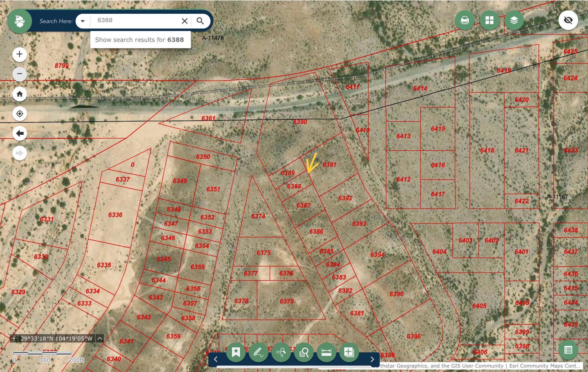Viewport: 588px width, 372px height.
Task: Click the A-11167 abstract label
Action: point(557,197)
